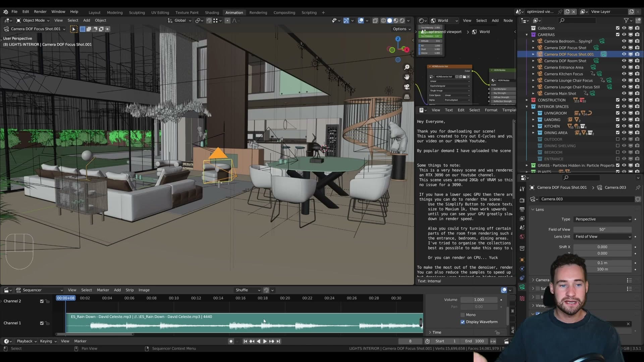Open the View Layer properties tab
This screenshot has height=362, width=644.
tap(522, 218)
